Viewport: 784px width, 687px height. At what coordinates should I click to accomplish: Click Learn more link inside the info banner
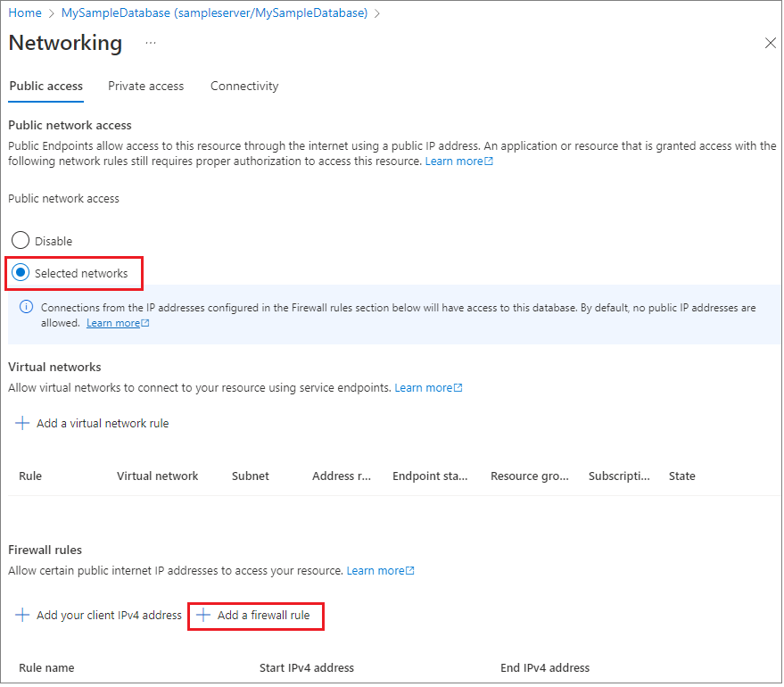pyautogui.click(x=113, y=323)
